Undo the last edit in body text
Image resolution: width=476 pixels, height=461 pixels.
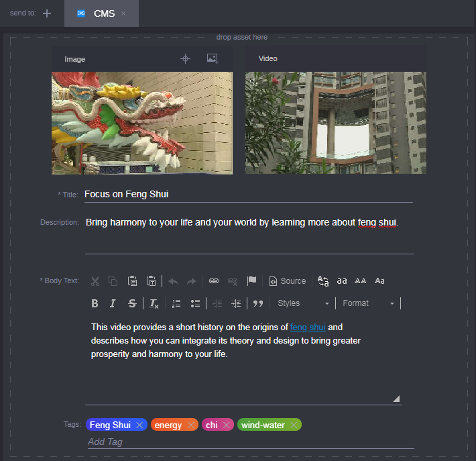173,281
